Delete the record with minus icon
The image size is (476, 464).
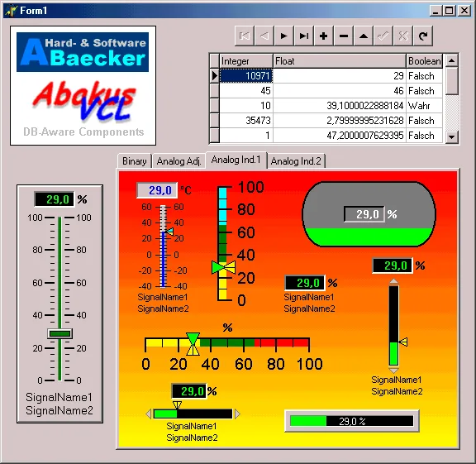(x=343, y=36)
